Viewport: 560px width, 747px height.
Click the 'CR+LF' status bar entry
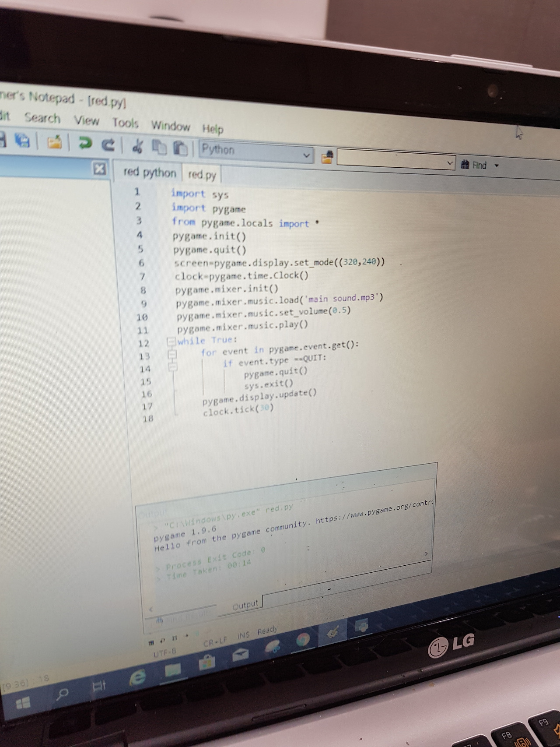click(x=215, y=641)
